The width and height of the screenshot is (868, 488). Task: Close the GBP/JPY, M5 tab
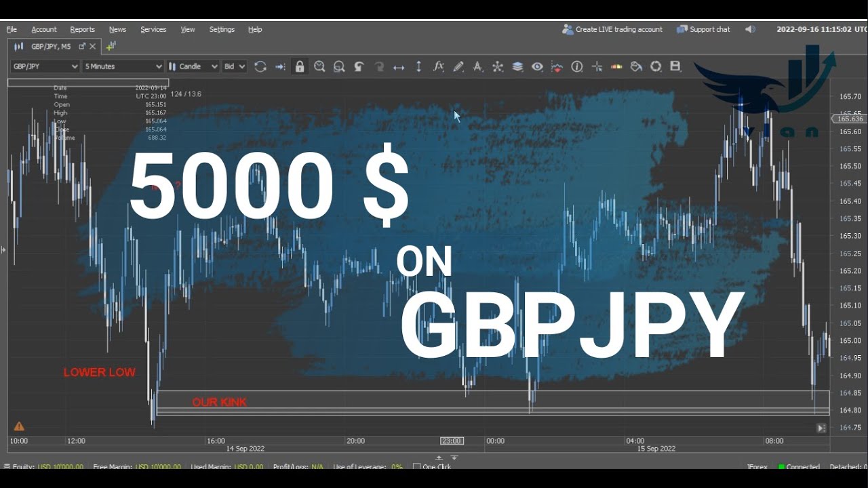tap(93, 46)
